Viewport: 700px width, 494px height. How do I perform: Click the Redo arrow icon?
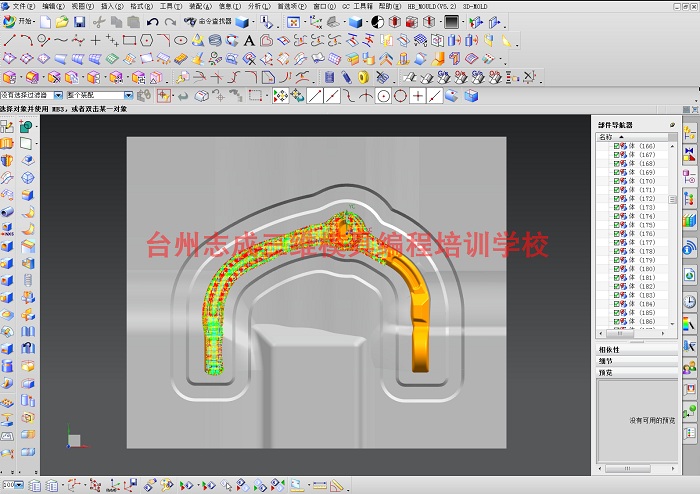[170, 22]
